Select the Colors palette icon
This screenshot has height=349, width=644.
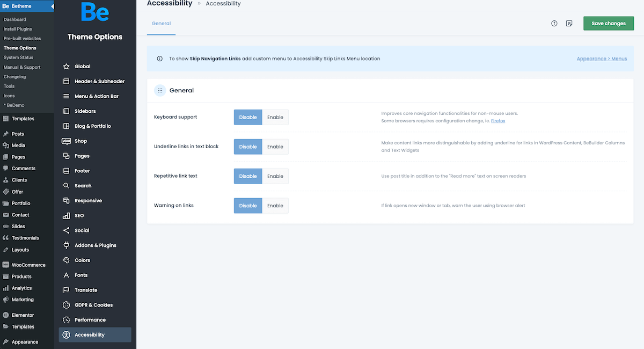[x=67, y=260]
